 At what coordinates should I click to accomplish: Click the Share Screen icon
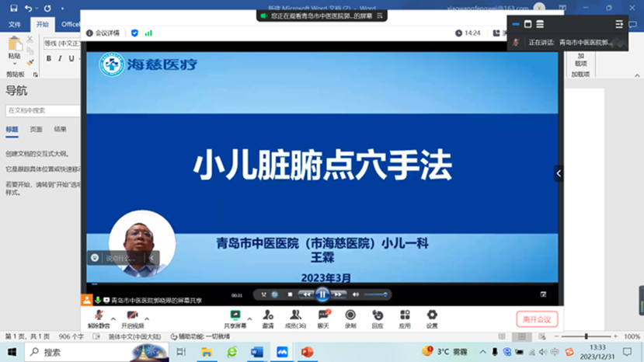coord(235,319)
